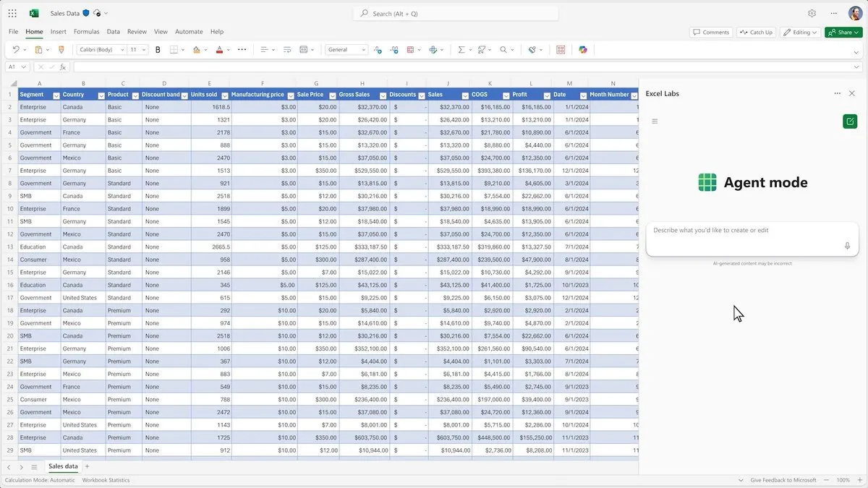Image resolution: width=868 pixels, height=488 pixels.
Task: Click the green Share button
Action: [843, 32]
